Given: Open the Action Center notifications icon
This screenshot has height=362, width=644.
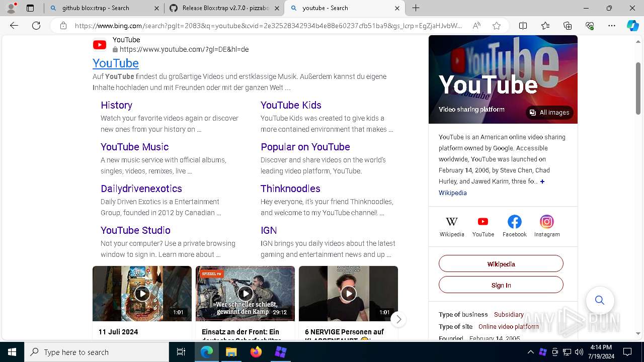Looking at the screenshot, I should (627, 352).
